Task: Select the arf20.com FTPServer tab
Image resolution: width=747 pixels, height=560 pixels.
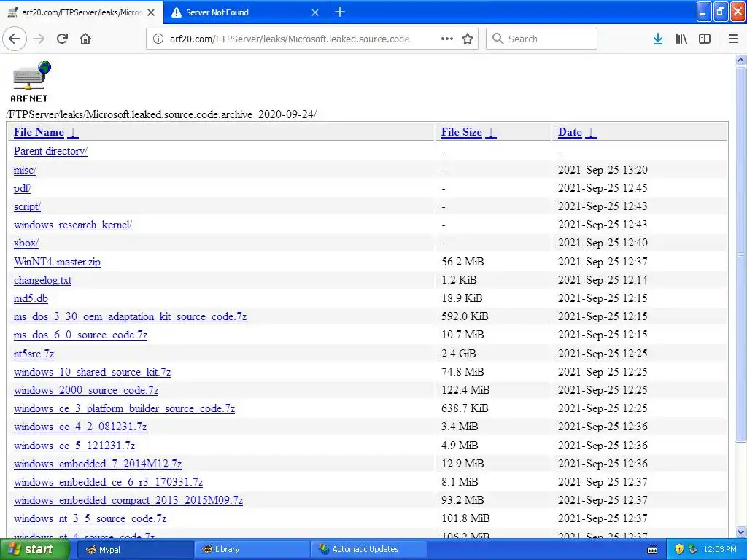Action: [81, 12]
